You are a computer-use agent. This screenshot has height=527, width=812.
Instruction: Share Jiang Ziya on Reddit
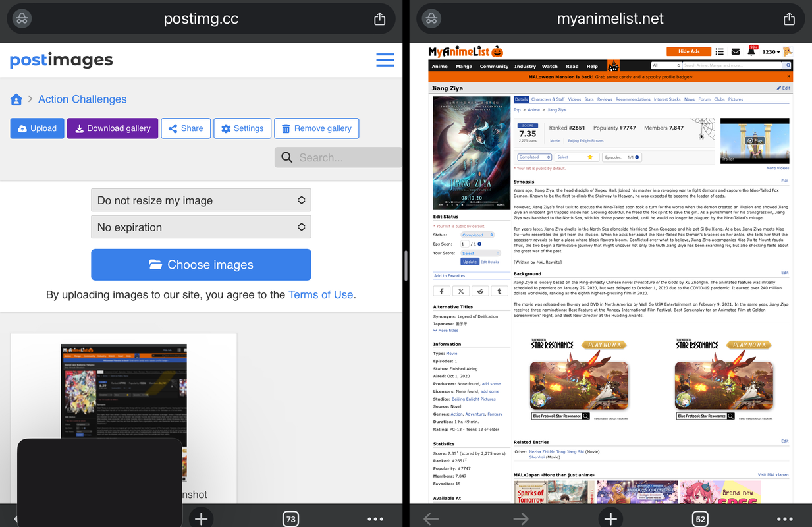coord(480,291)
